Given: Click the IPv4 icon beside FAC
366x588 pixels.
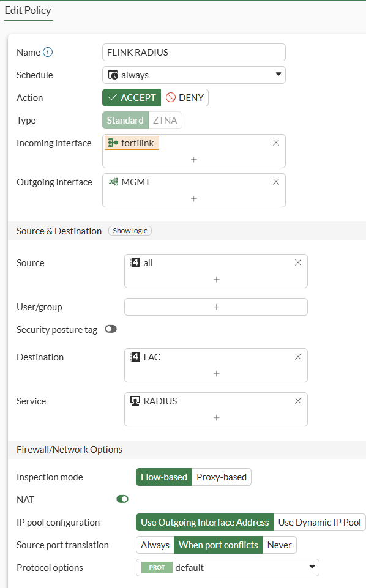Looking at the screenshot, I should tap(135, 357).
